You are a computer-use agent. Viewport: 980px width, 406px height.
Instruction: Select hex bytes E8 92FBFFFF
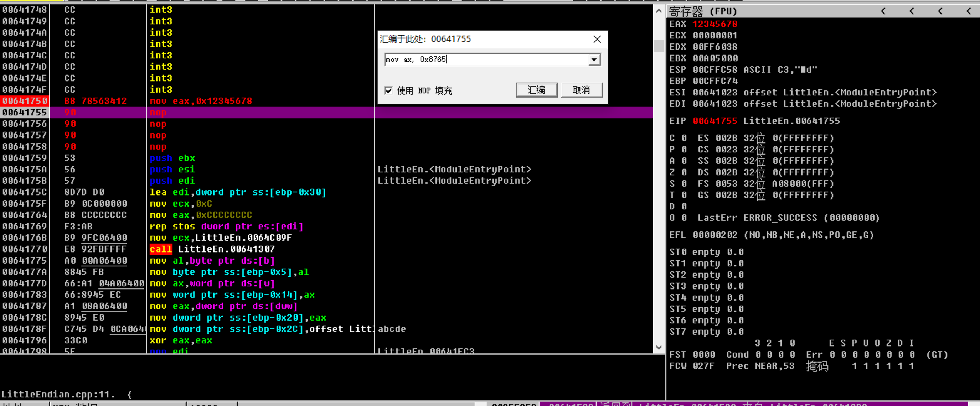(x=95, y=249)
